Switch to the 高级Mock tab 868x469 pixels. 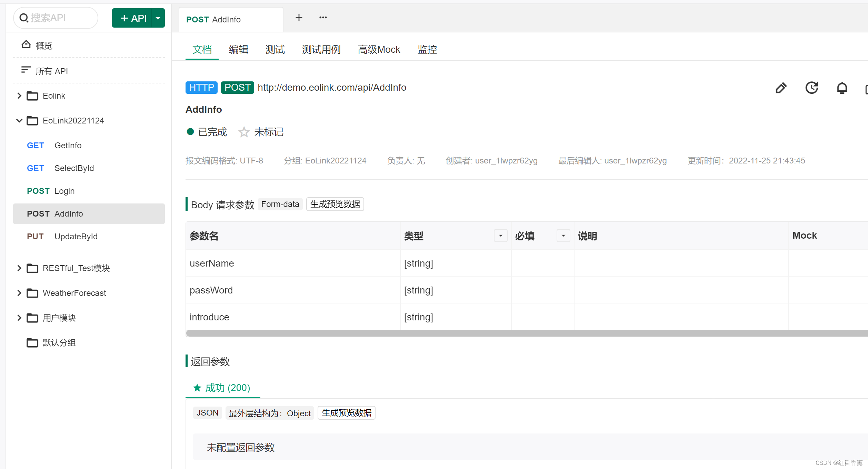(x=379, y=49)
